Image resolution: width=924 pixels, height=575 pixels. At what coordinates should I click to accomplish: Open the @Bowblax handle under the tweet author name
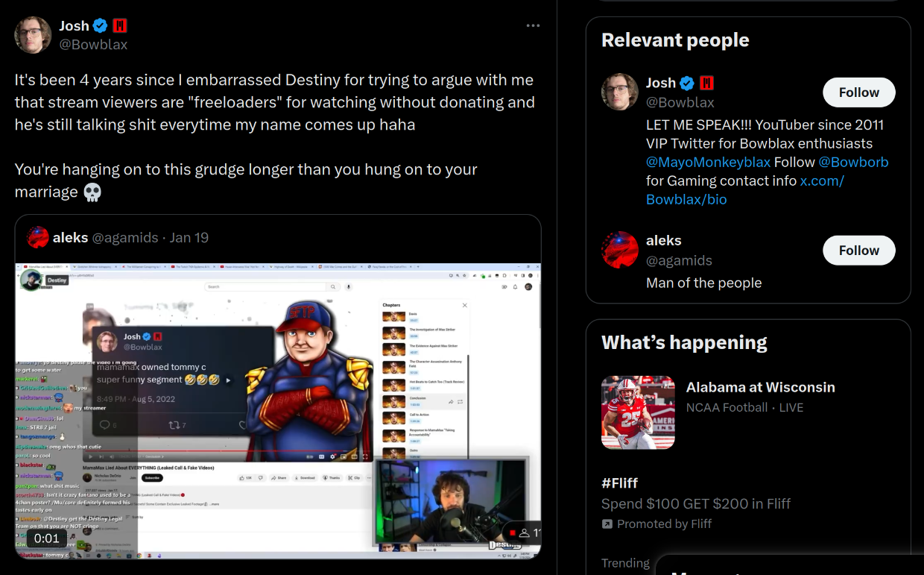(93, 45)
